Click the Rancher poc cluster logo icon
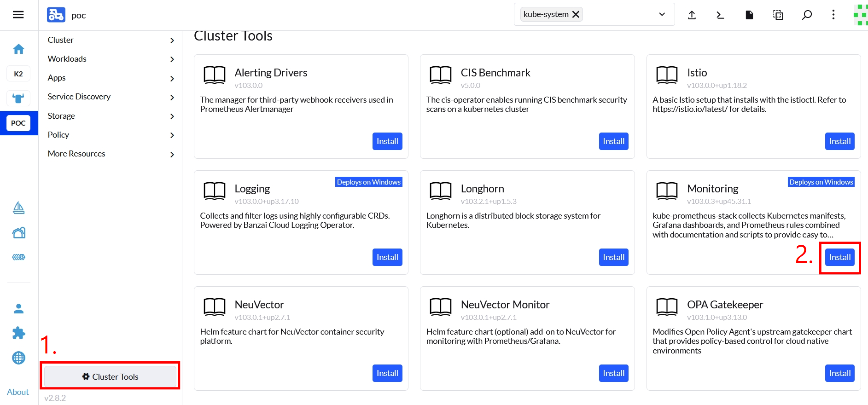The width and height of the screenshot is (868, 405). 56,15
